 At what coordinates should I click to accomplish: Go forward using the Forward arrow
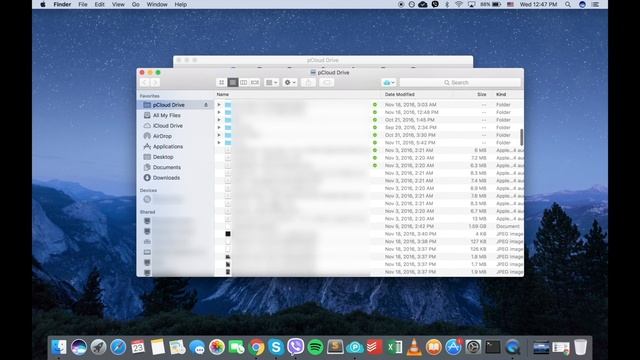click(155, 82)
